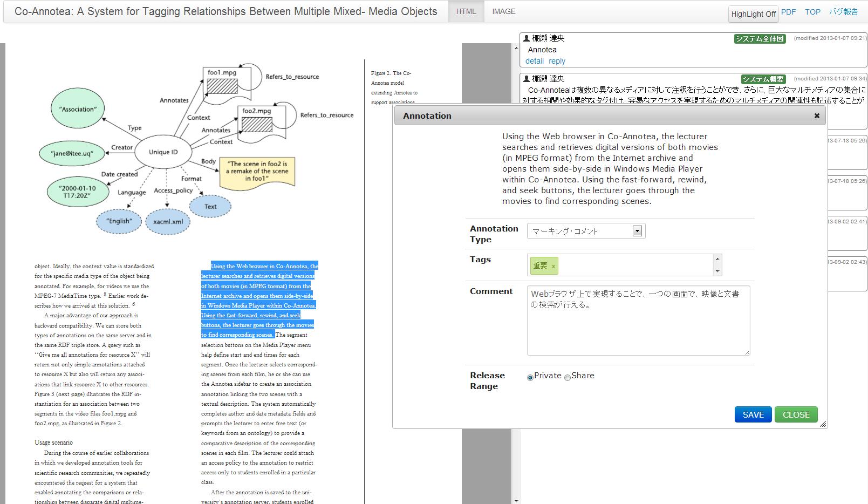Click the document scrollbar down arrow
Viewport: 868px width, 504px height.
coord(516,501)
